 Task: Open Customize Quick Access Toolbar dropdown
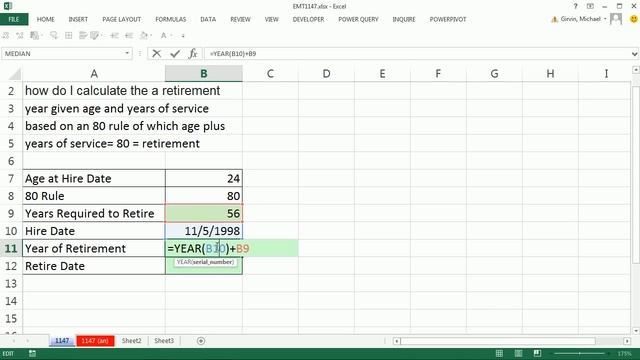click(183, 36)
